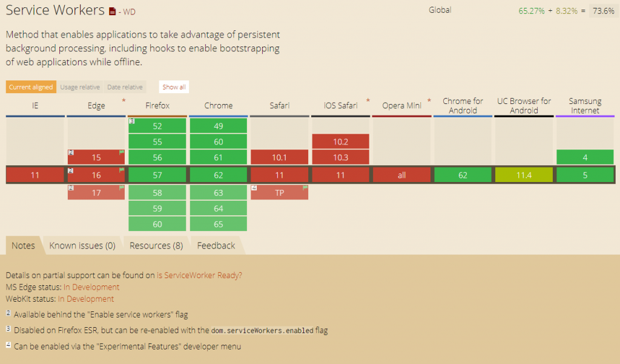Open the Notes tab

pyautogui.click(x=24, y=245)
